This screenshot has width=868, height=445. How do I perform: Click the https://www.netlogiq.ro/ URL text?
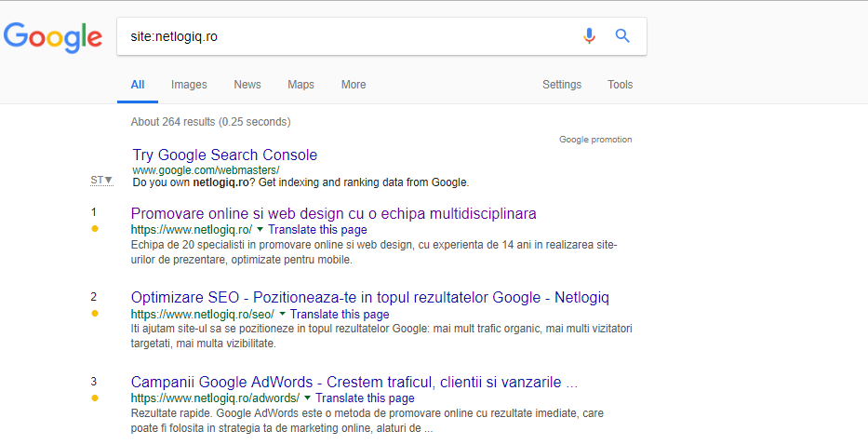pyautogui.click(x=192, y=229)
